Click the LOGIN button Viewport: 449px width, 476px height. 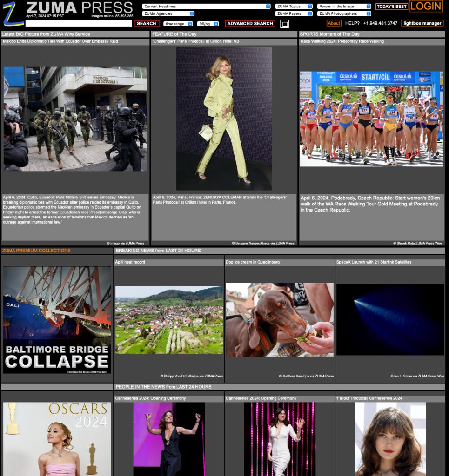[x=426, y=6]
